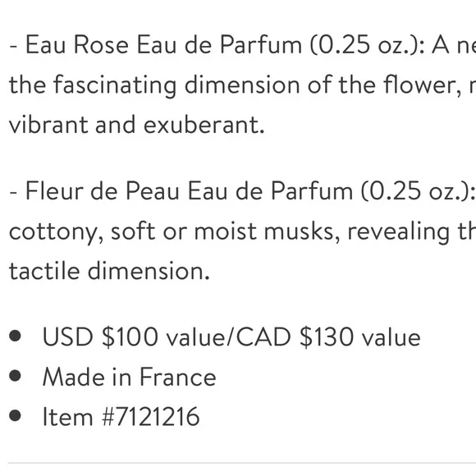Click the "Made in France" text
Viewport: 476px width, 476px height.
[x=130, y=377]
